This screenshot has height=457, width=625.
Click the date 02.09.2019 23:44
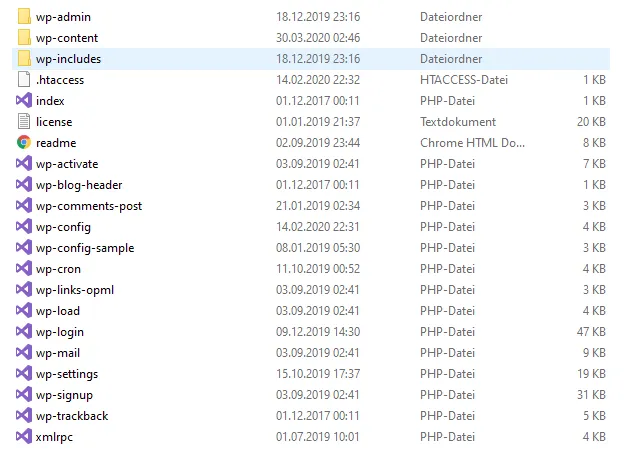318,143
